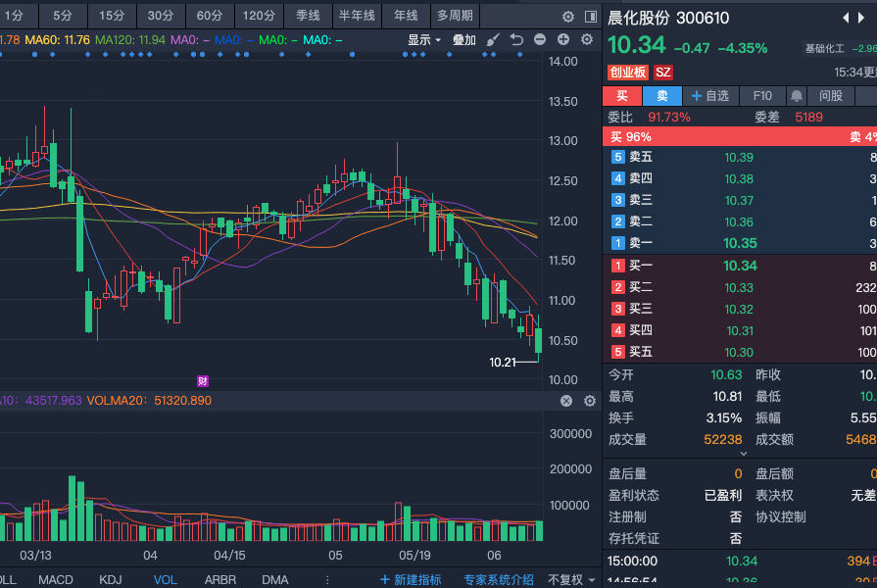Click the 基础化工 sector label

pos(824,49)
